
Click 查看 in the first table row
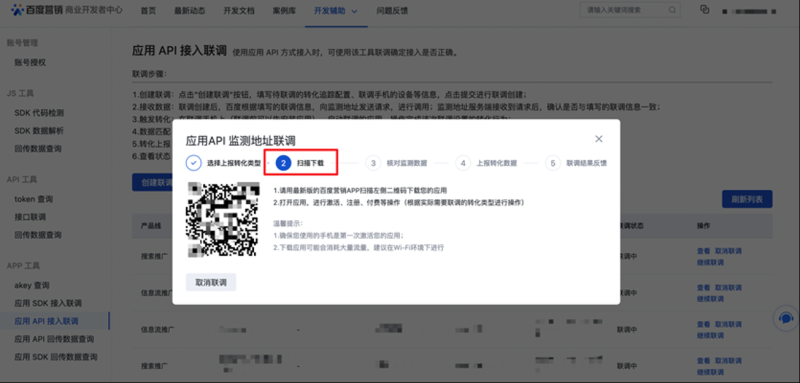coord(703,251)
